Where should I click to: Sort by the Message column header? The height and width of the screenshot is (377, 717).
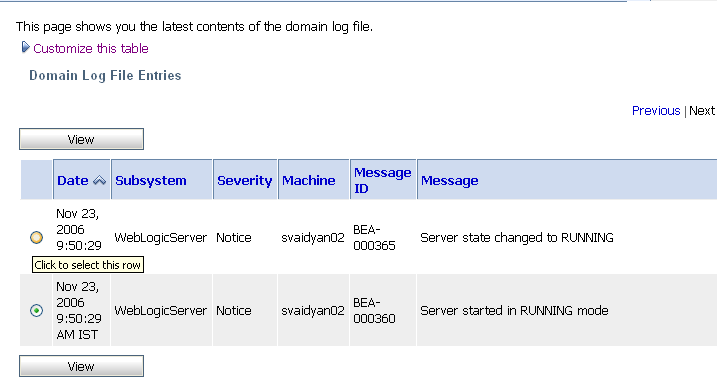point(449,181)
